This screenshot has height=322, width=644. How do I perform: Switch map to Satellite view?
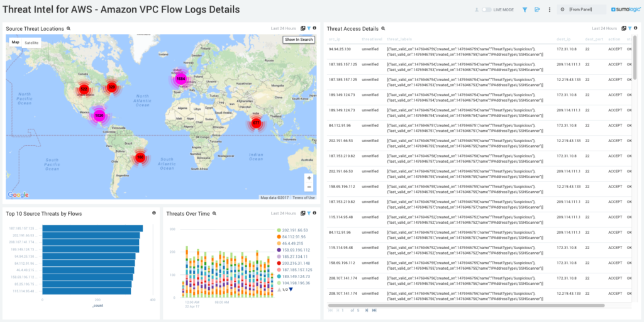coord(31,43)
